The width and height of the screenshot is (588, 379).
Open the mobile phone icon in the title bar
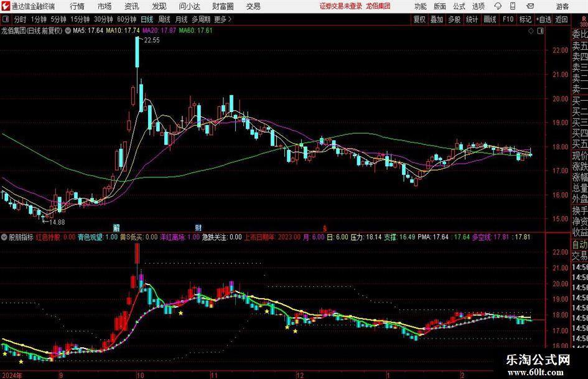click(x=513, y=6)
